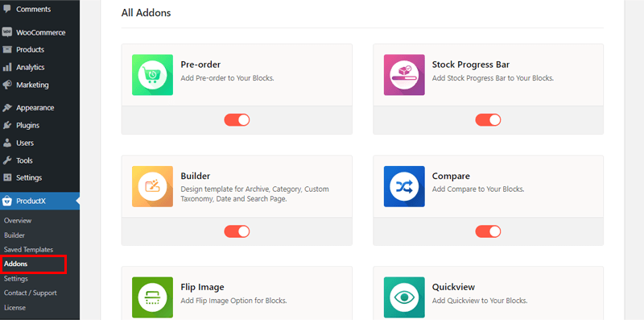This screenshot has height=320, width=644.
Task: Click the Analytics bar chart icon
Action: [x=7, y=68]
